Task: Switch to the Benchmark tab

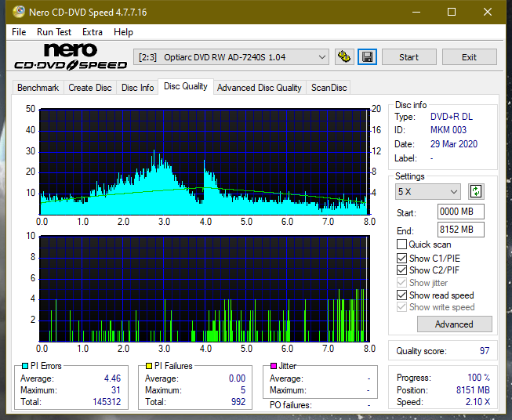Action: click(38, 88)
